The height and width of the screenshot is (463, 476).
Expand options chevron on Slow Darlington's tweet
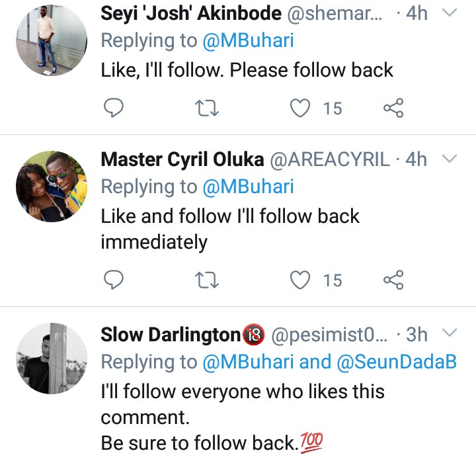pyautogui.click(x=450, y=333)
